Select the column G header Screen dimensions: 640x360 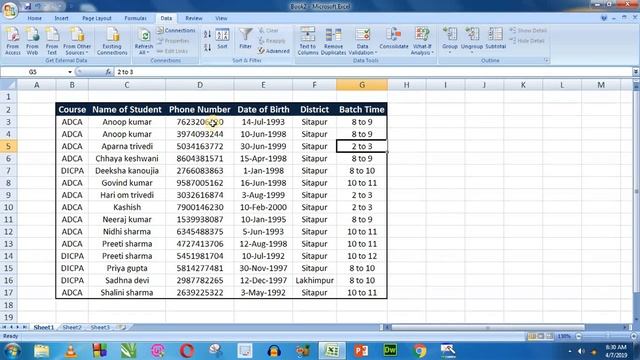pos(362,85)
